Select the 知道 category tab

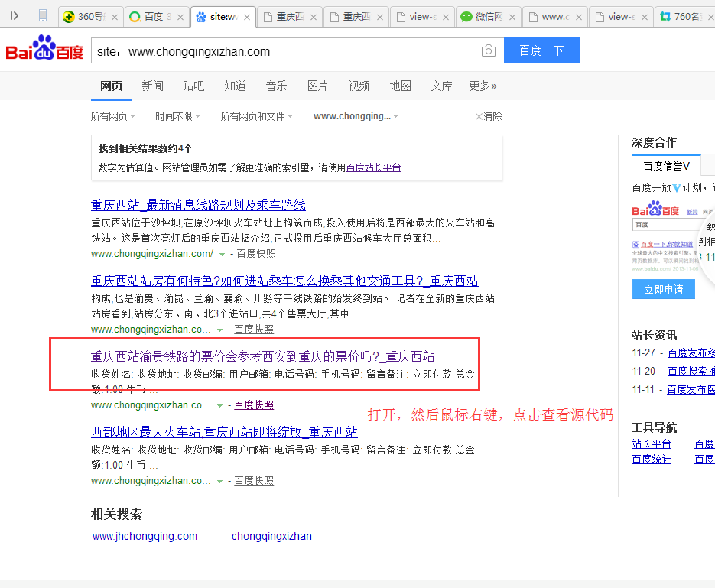pyautogui.click(x=235, y=86)
